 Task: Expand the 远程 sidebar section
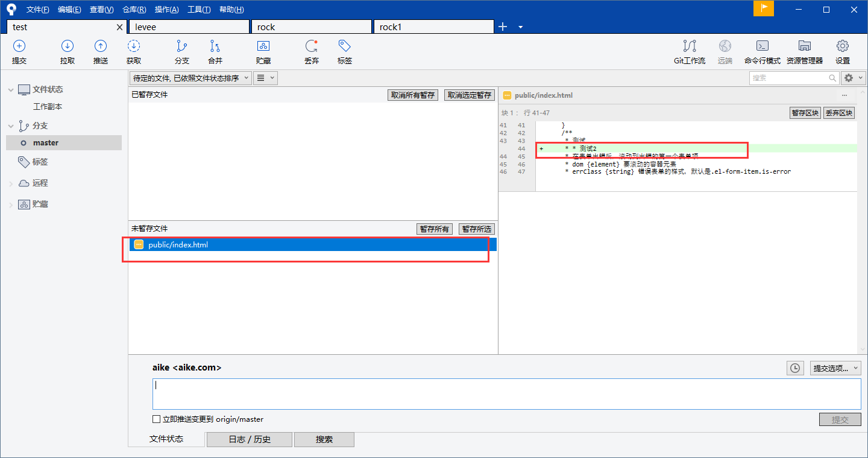coord(10,183)
